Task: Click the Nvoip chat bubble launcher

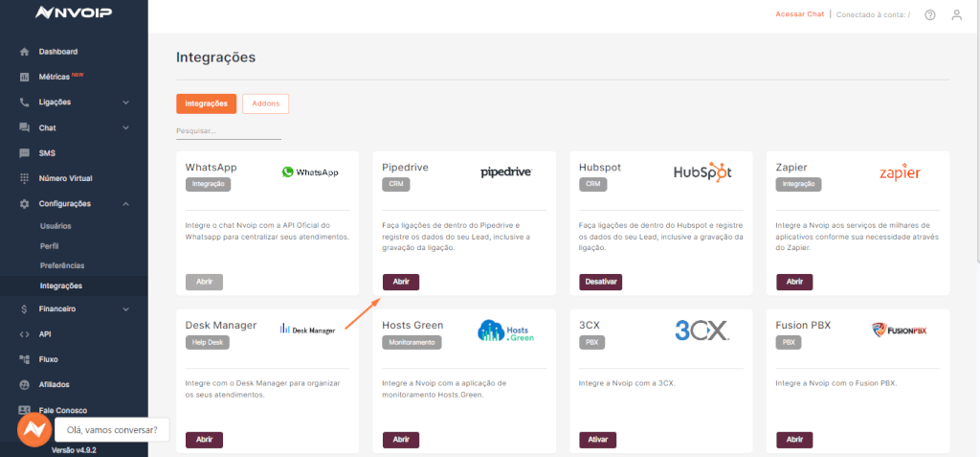Action: (34, 430)
